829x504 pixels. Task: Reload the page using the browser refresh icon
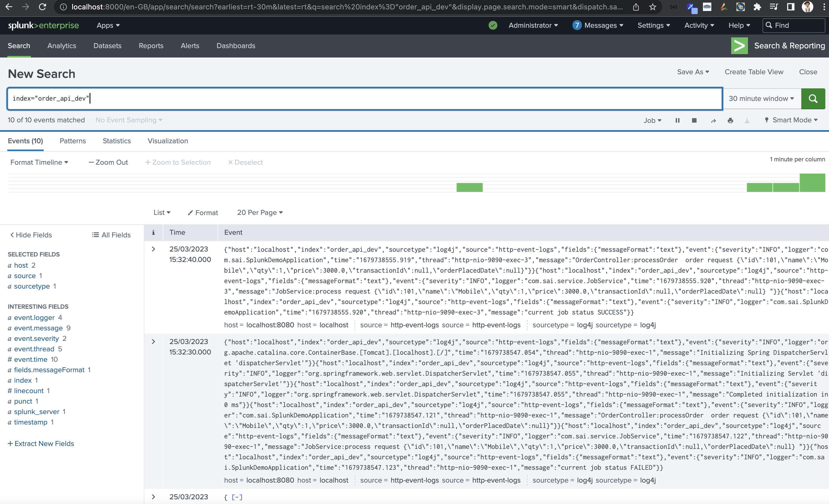point(43,7)
